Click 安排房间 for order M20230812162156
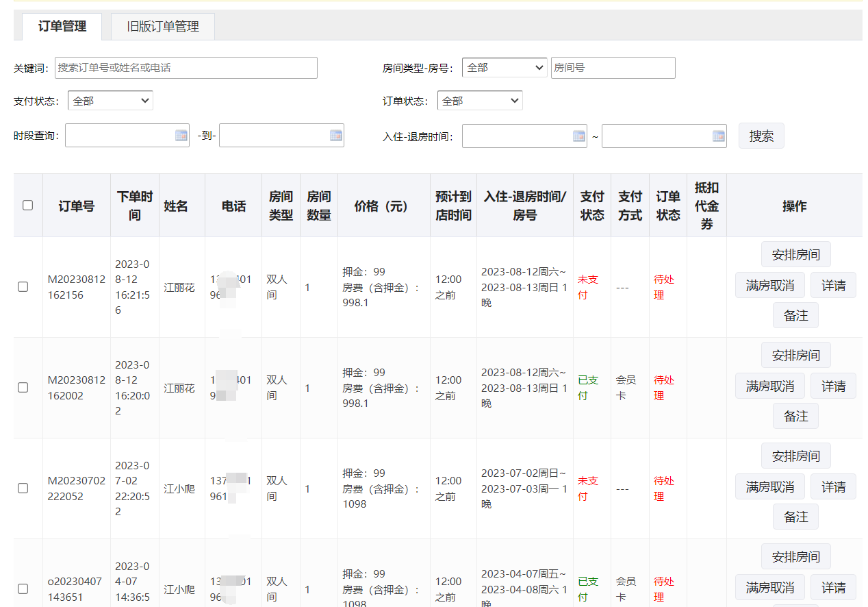This screenshot has height=607, width=868. (x=795, y=255)
